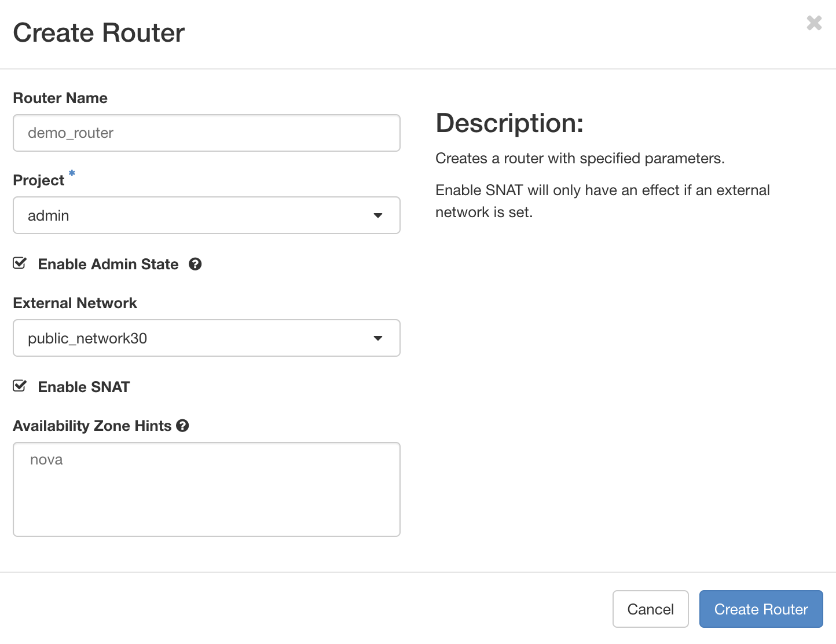Open the Project dropdown showing admin

click(206, 215)
